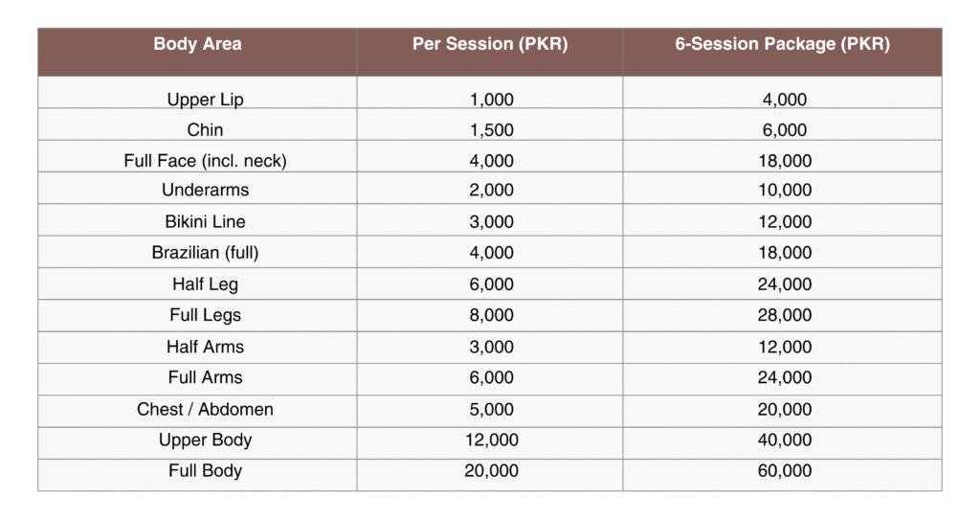Click the Full Body 60,000 package price
980x520 pixels.
pos(784,470)
